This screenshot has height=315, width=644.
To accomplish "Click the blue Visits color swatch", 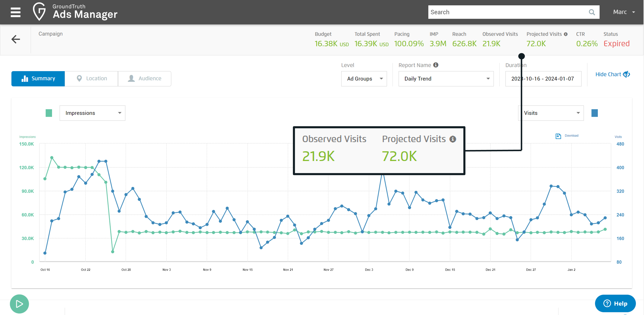I will coord(595,113).
